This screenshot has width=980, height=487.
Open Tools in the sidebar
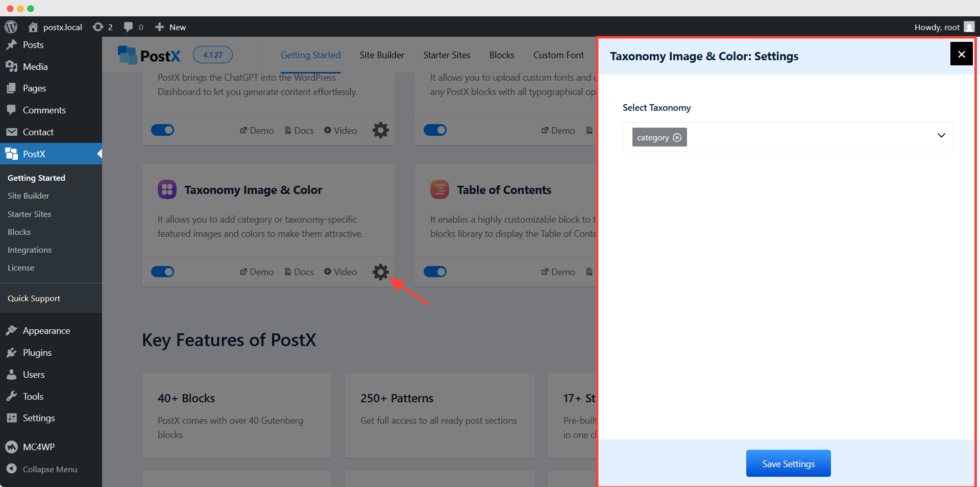click(x=51, y=397)
